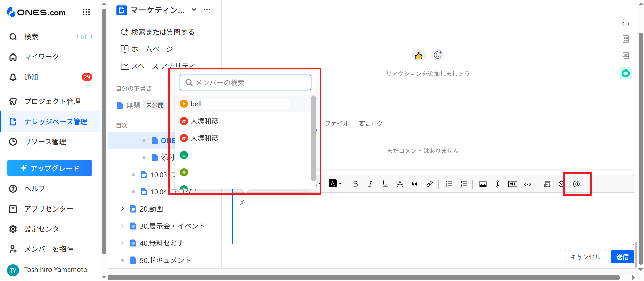Image resolution: width=644 pixels, height=281 pixels.
Task: Focus the member search field
Action: coord(245,82)
